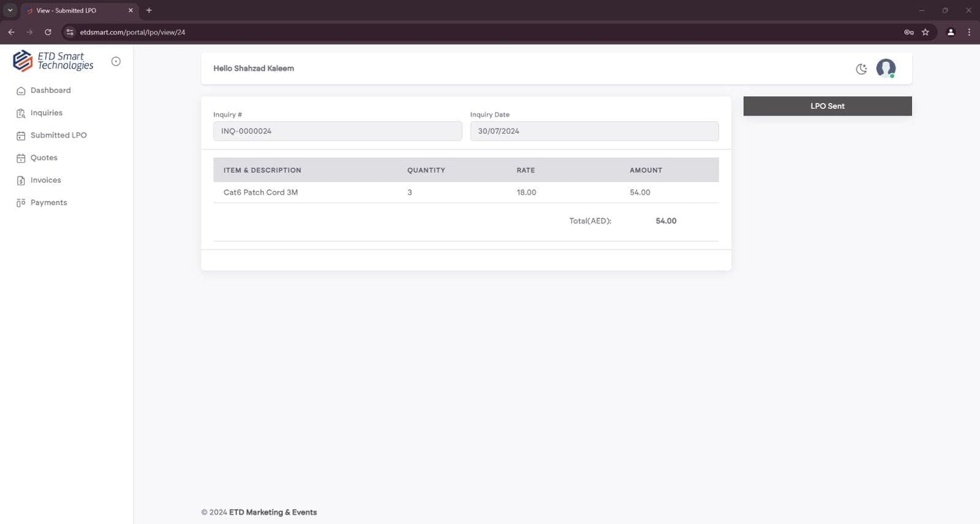Click the LPO Sent button
The image size is (980, 524).
[x=827, y=106]
